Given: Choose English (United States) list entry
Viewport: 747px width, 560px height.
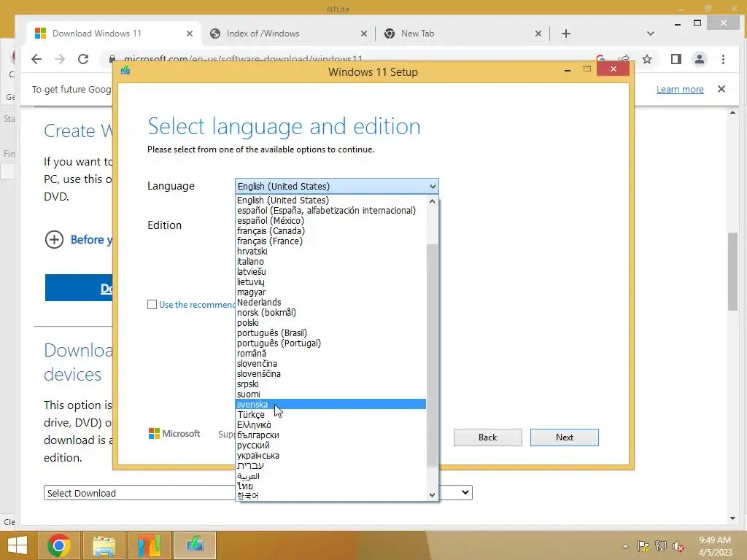Looking at the screenshot, I should (331, 201).
